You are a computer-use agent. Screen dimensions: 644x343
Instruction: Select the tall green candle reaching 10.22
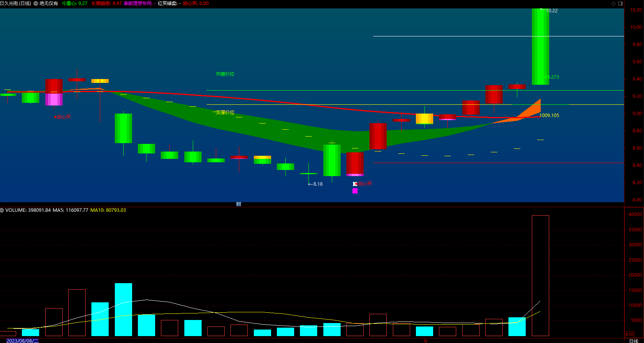[x=540, y=46]
